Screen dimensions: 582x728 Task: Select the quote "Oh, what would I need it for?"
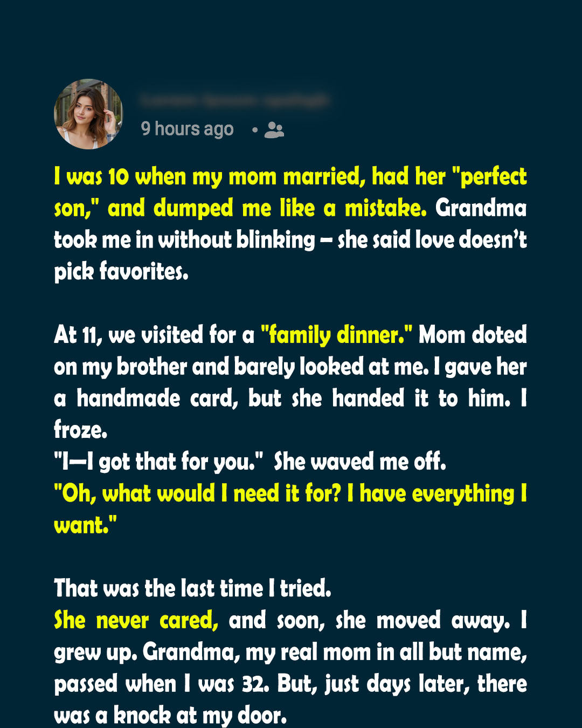point(198,493)
